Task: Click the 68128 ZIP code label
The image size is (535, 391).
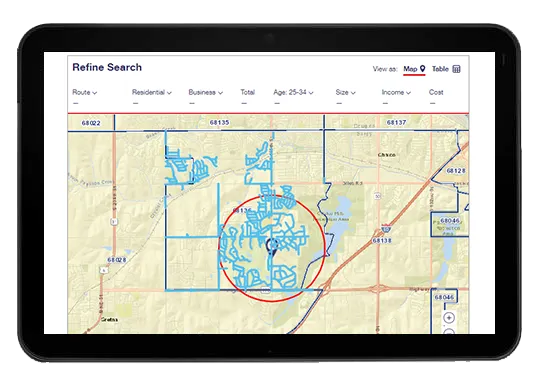Action: (x=456, y=171)
